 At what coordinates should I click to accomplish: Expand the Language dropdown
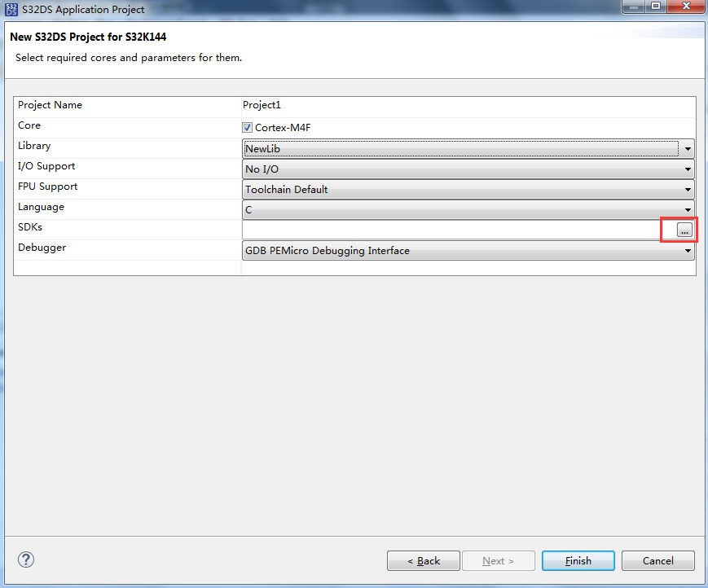[468, 210]
